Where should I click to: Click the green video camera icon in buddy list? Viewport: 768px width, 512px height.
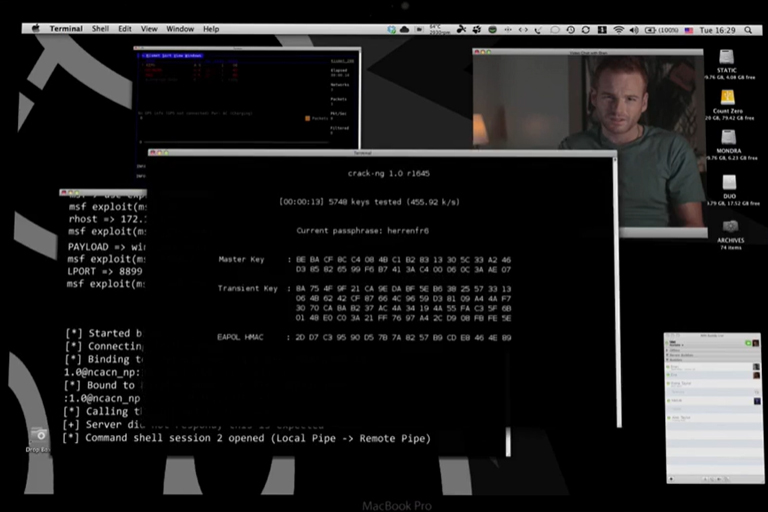tap(747, 343)
